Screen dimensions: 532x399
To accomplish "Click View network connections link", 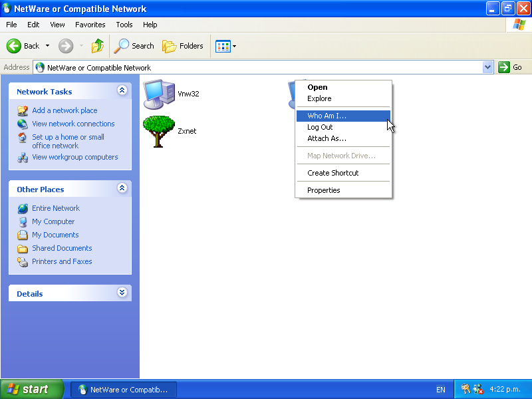I will click(73, 124).
